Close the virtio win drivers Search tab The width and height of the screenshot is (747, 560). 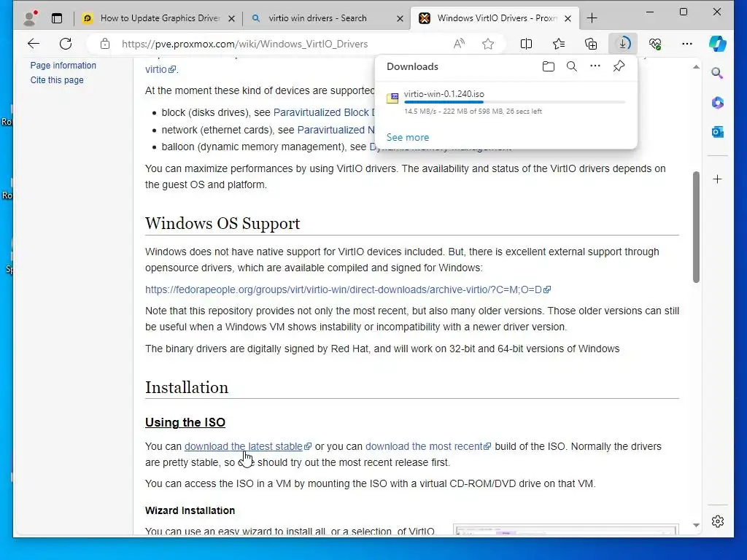[400, 18]
